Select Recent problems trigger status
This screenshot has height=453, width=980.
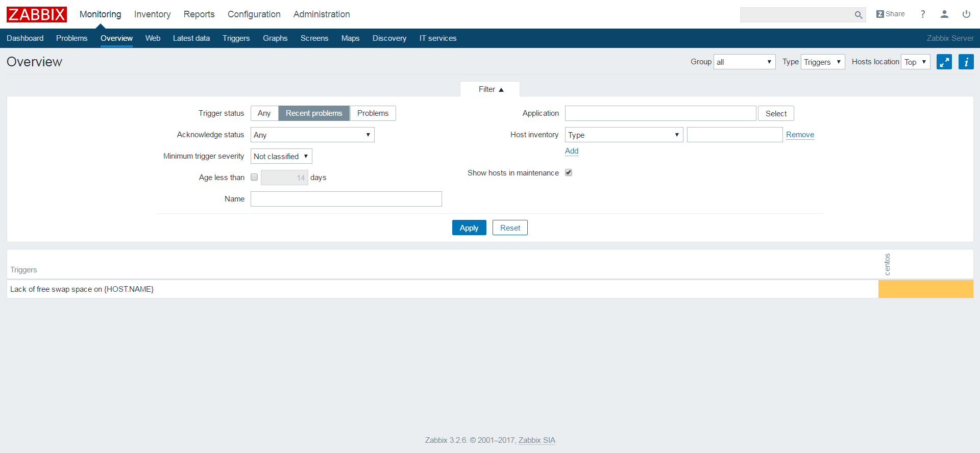click(x=314, y=113)
